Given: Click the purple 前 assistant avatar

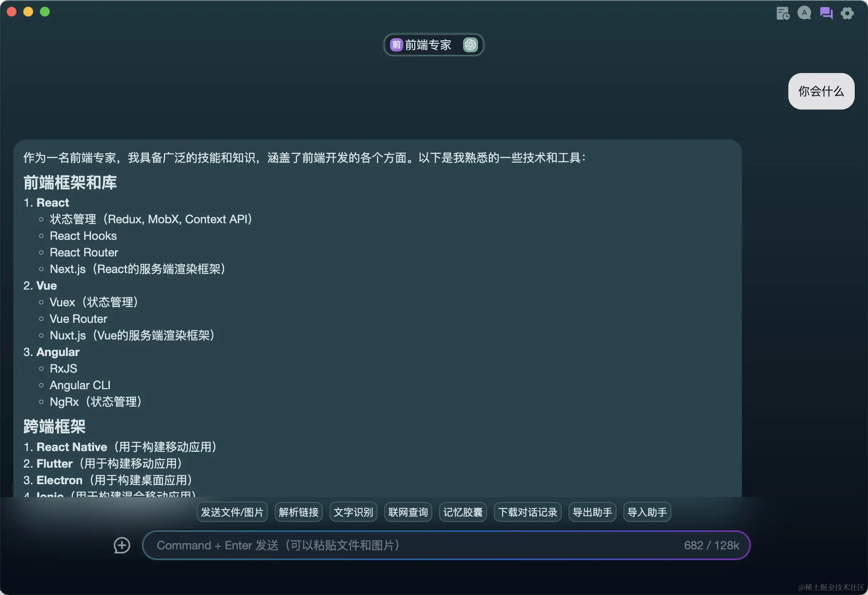Looking at the screenshot, I should [396, 45].
